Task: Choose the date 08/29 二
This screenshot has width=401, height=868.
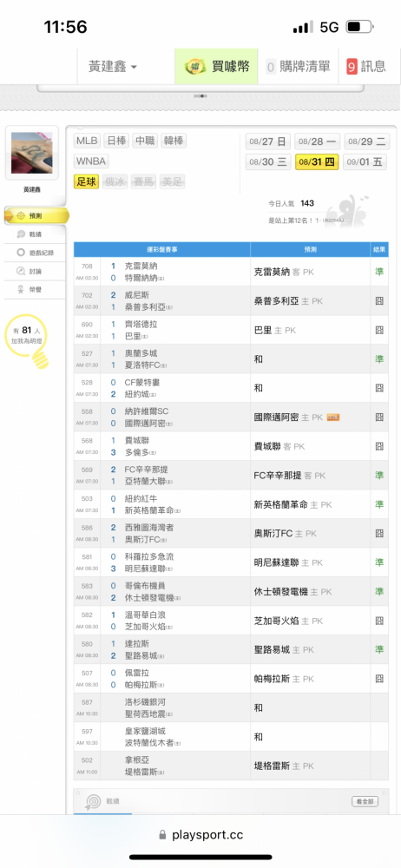Action: 366,141
